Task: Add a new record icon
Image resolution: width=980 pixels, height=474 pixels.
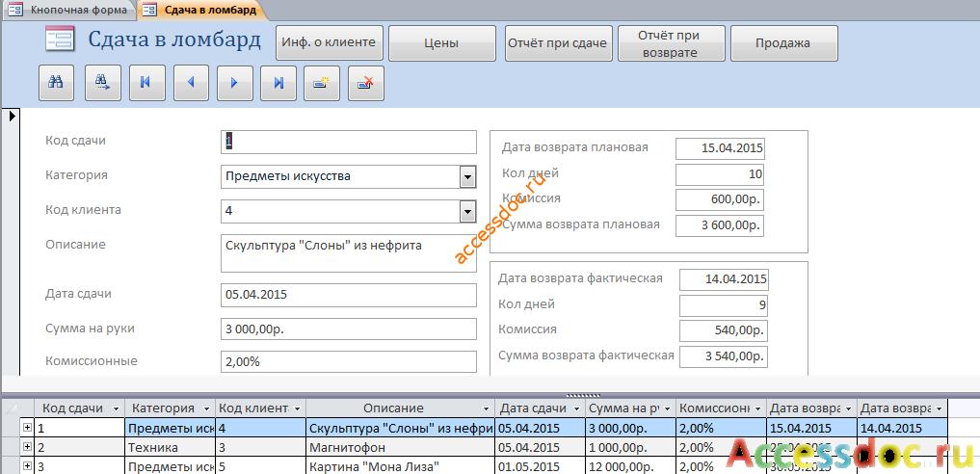Action: pos(322,83)
